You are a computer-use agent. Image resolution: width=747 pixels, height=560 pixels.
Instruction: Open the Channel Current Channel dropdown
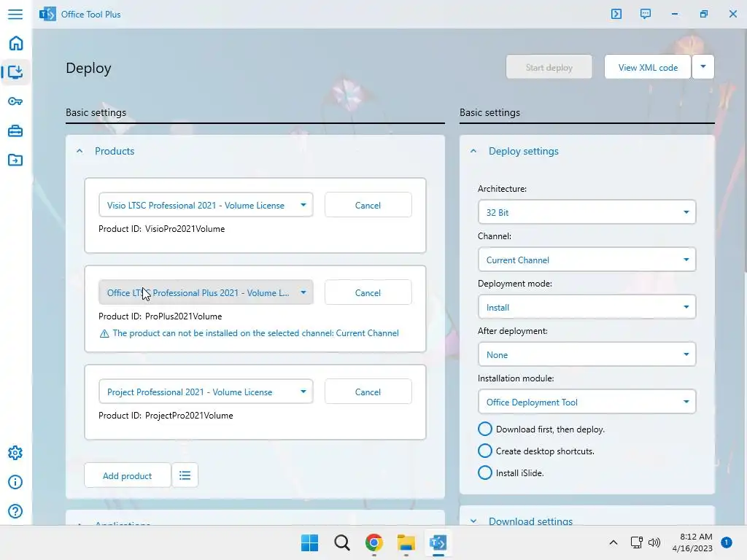pyautogui.click(x=587, y=260)
